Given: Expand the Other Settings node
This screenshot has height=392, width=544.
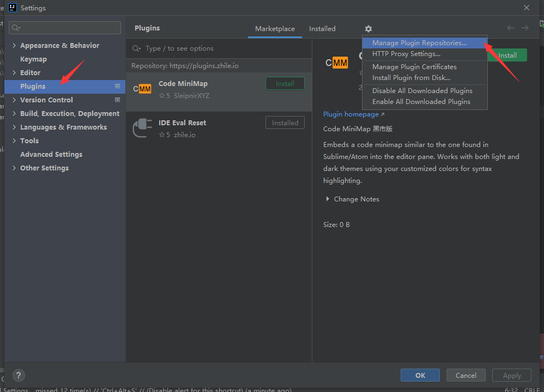Looking at the screenshot, I should (x=14, y=168).
